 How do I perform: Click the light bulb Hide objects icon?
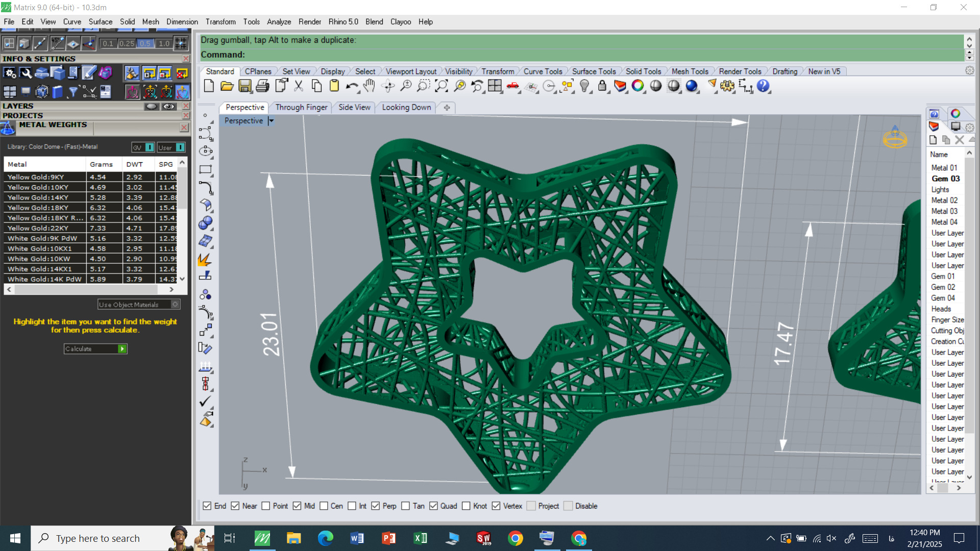tap(585, 86)
